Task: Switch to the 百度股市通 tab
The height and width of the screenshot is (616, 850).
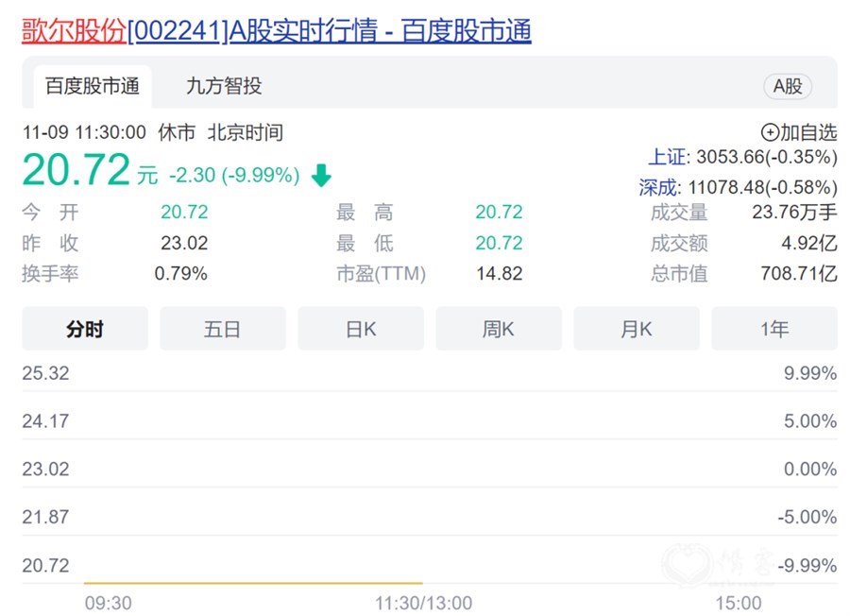Action: tap(93, 86)
